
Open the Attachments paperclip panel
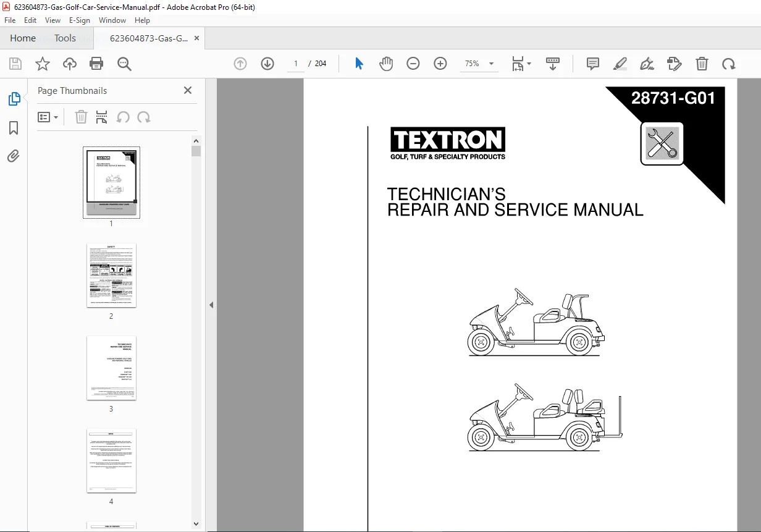tap(14, 156)
